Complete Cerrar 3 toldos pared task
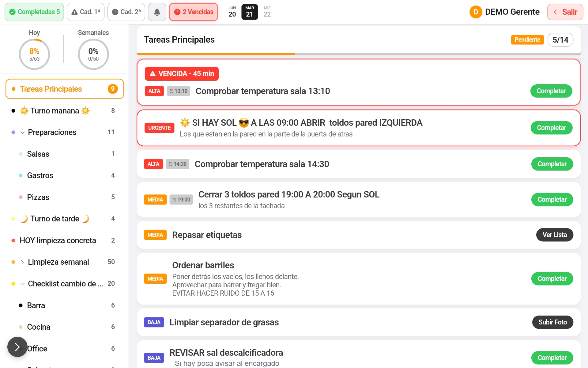The image size is (588, 368). [552, 200]
